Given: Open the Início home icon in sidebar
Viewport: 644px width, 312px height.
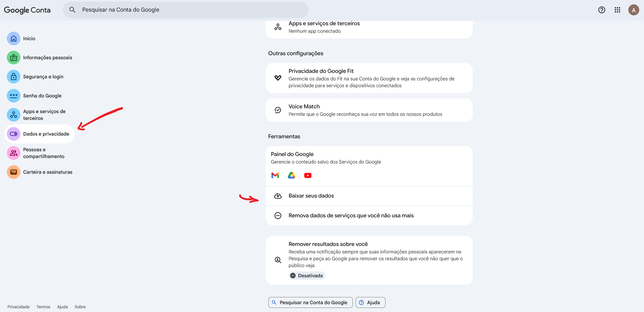Looking at the screenshot, I should tap(14, 38).
